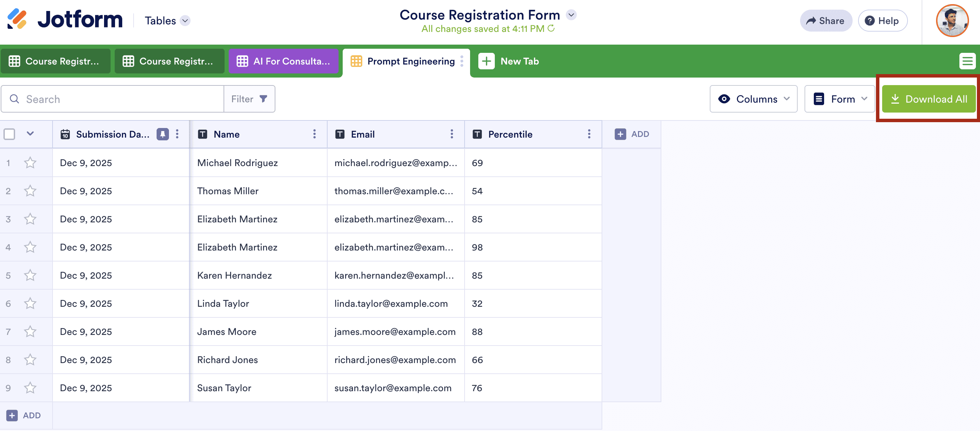This screenshot has height=431, width=980.
Task: Star the Michael Rodriguez row
Action: (30, 163)
